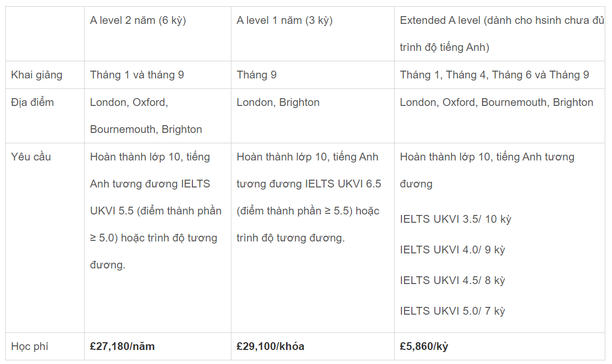This screenshot has height=364, width=612.
Task: Click the 'Tháng 1 và tháng 9' cell
Action: click(137, 75)
